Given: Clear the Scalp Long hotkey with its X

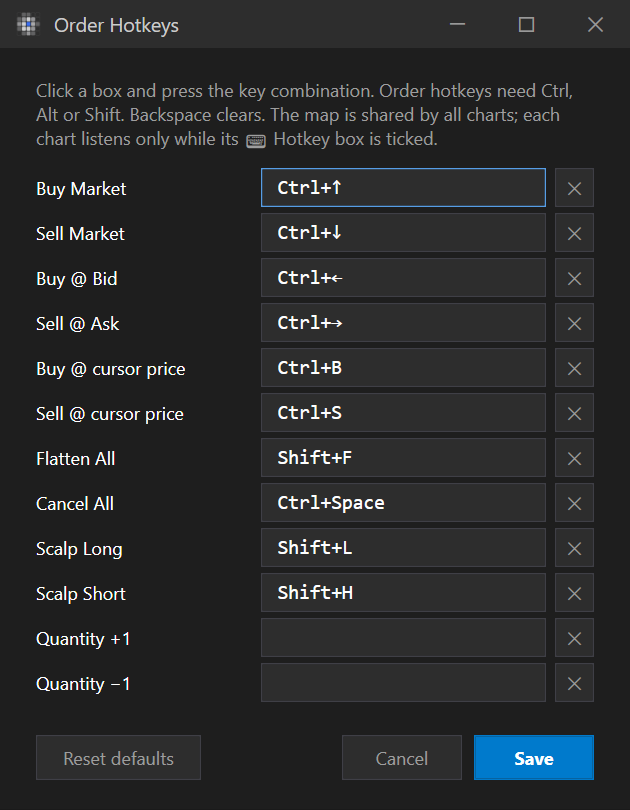Looking at the screenshot, I should tap(574, 547).
